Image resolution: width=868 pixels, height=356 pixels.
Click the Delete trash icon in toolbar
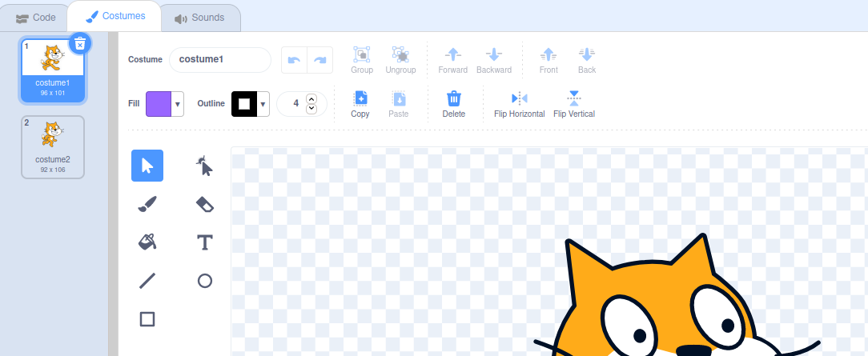click(454, 98)
